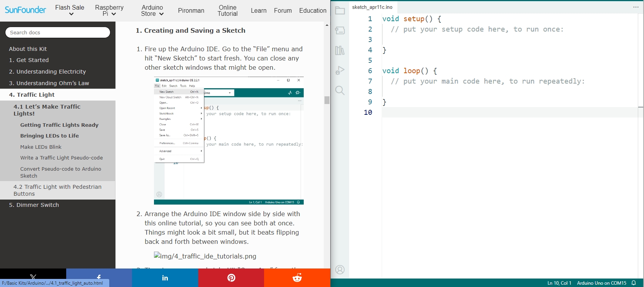Open the three-dots editor tab menu
This screenshot has height=287, width=644.
[636, 7]
